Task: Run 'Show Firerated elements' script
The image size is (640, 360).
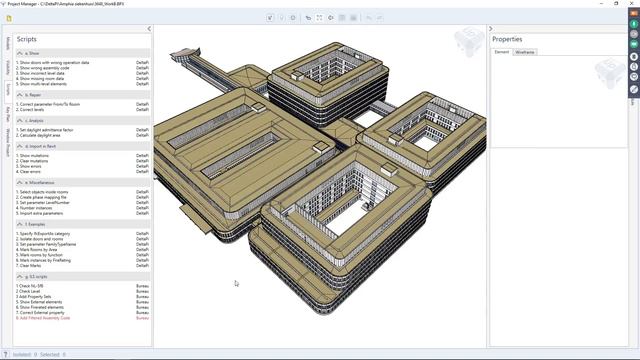Action: click(40, 307)
